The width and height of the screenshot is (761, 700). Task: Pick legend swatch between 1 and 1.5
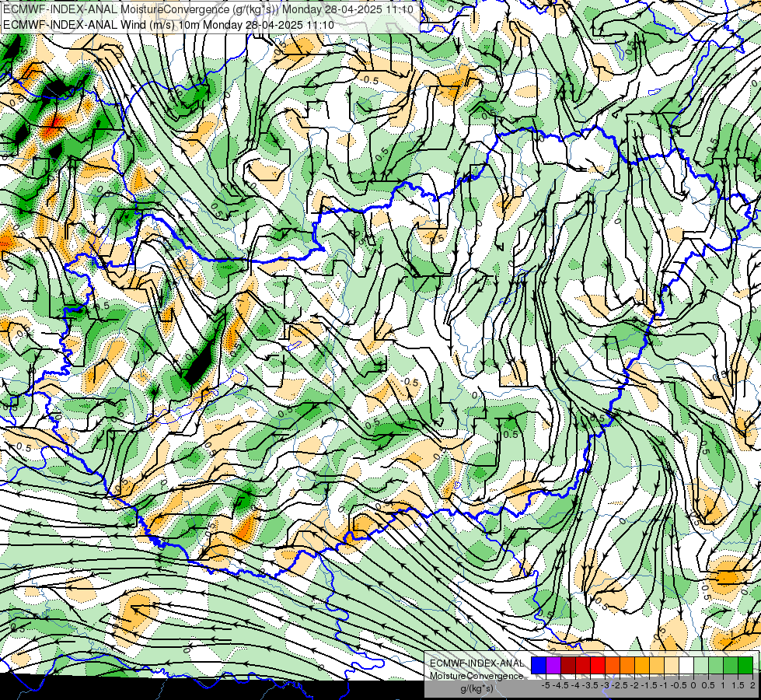pyautogui.click(x=731, y=666)
